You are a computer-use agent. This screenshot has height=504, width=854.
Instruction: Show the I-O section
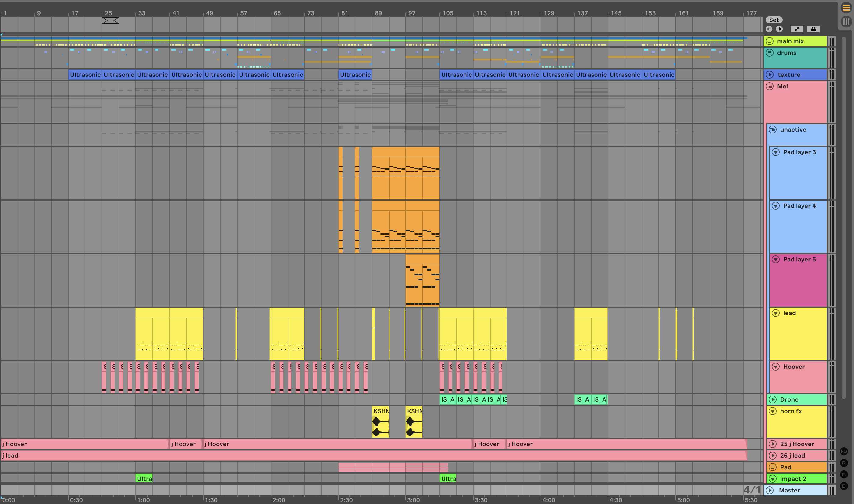(x=844, y=451)
